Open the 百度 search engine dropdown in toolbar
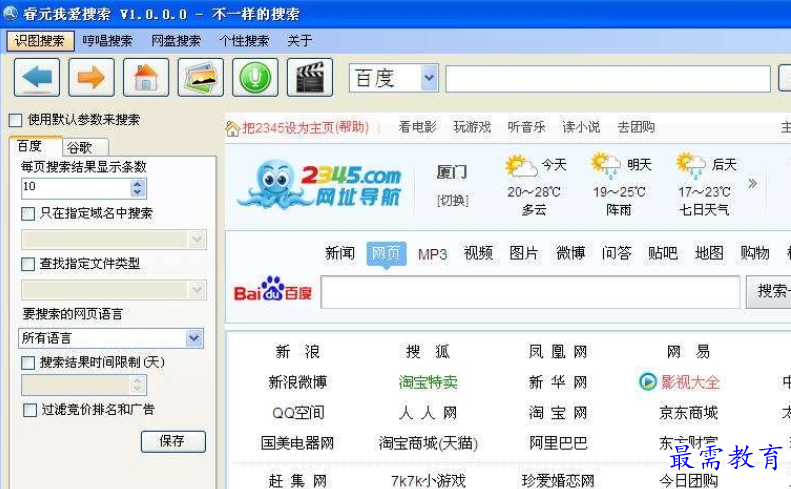This screenshot has width=791, height=489. pyautogui.click(x=429, y=78)
